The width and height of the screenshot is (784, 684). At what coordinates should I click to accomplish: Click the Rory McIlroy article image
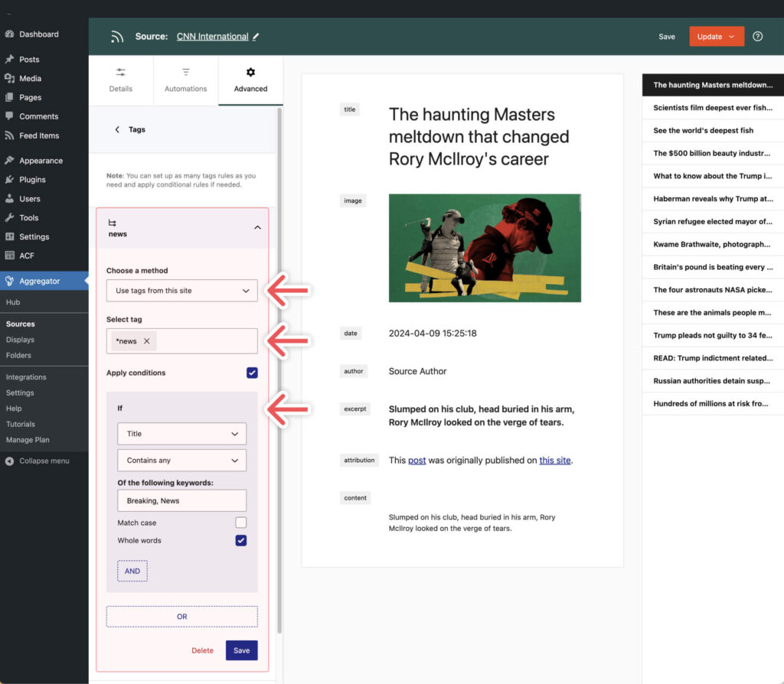[485, 248]
